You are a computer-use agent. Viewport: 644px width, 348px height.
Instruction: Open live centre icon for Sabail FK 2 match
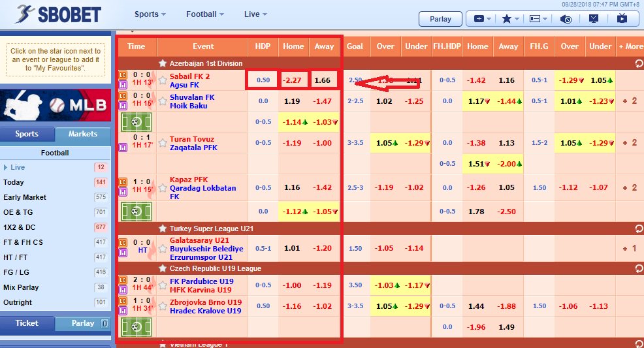(123, 76)
